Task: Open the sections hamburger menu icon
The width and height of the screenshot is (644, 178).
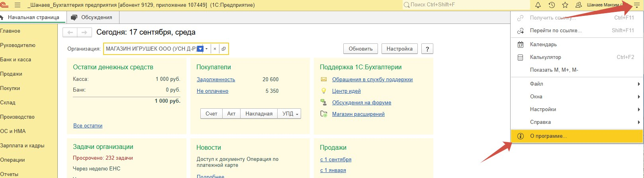Action: coord(18,5)
